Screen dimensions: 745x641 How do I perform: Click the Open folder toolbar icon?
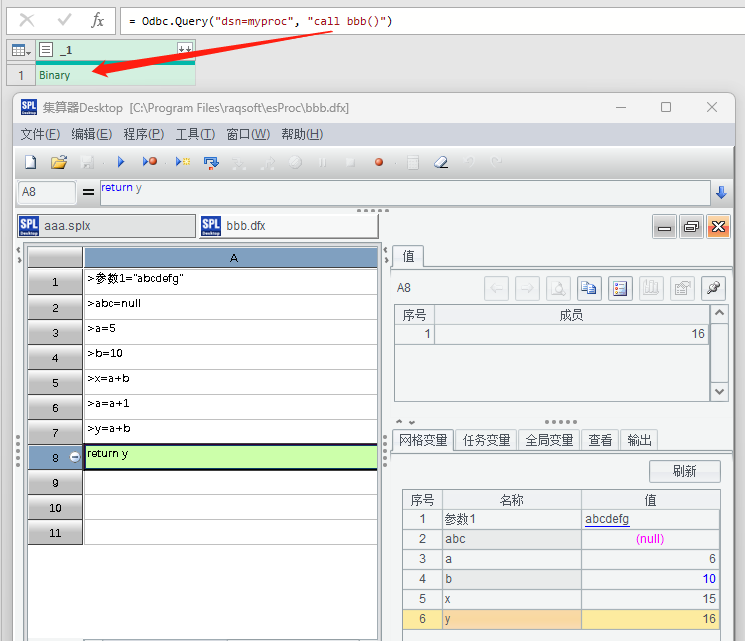(x=59, y=162)
